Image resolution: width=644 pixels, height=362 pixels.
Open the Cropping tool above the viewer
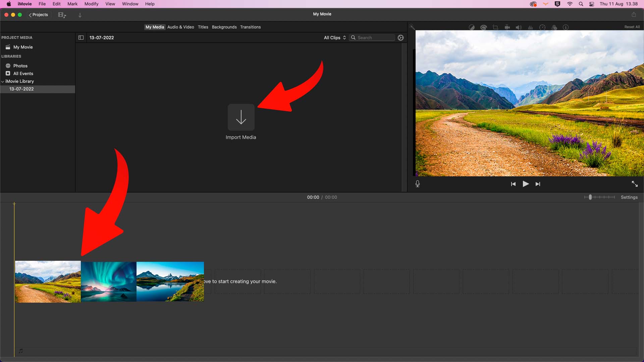(x=496, y=27)
